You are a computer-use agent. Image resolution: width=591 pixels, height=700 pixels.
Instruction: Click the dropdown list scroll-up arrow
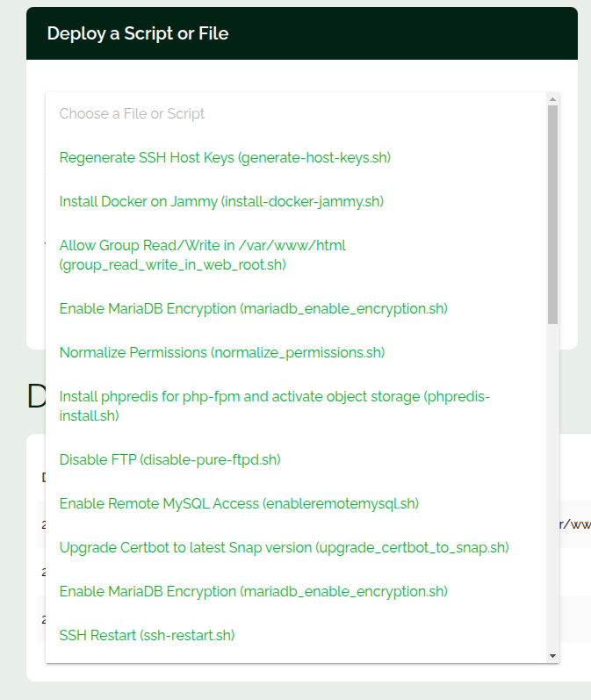pos(552,98)
